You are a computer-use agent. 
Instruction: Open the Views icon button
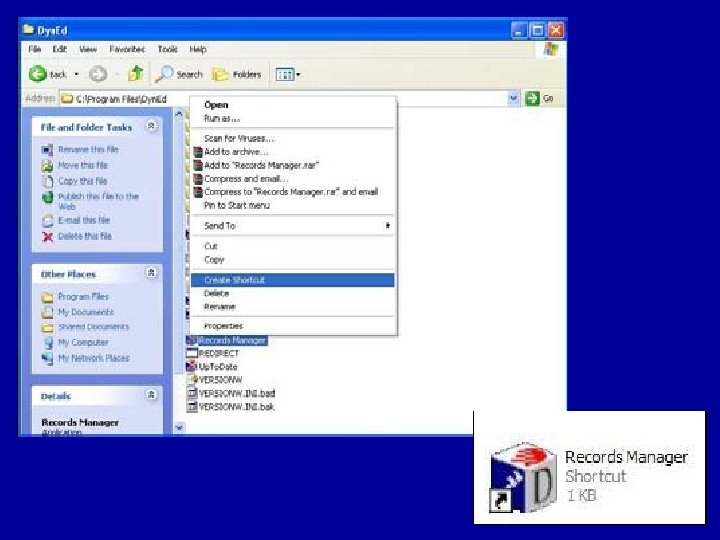(x=284, y=74)
